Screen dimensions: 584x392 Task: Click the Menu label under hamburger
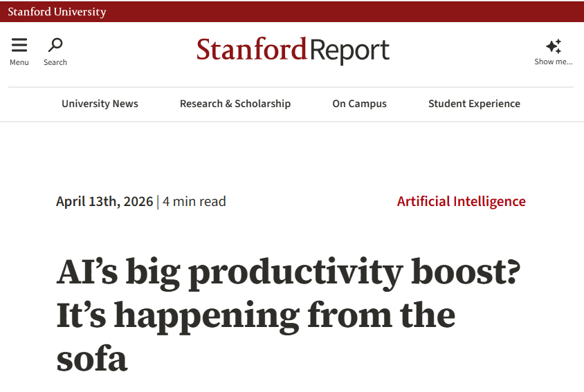(x=19, y=62)
